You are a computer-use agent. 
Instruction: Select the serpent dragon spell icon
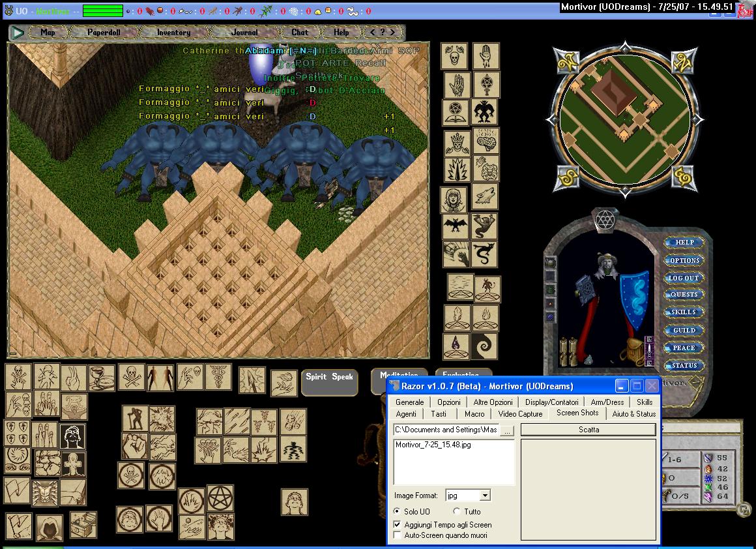484,254
